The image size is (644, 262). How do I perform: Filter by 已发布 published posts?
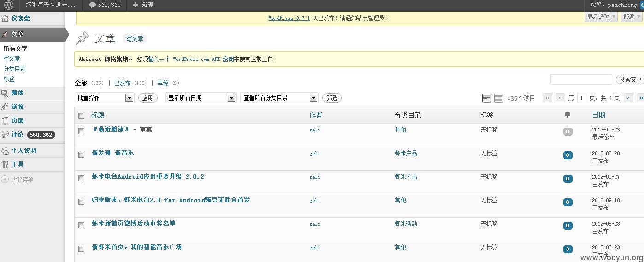(122, 83)
